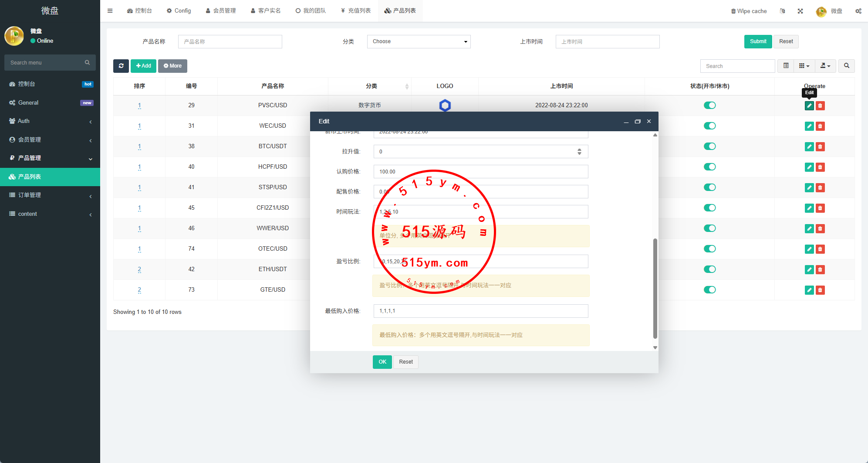Click the Edit dialog vertical scrollbar
The height and width of the screenshot is (463, 868).
pyautogui.click(x=655, y=288)
